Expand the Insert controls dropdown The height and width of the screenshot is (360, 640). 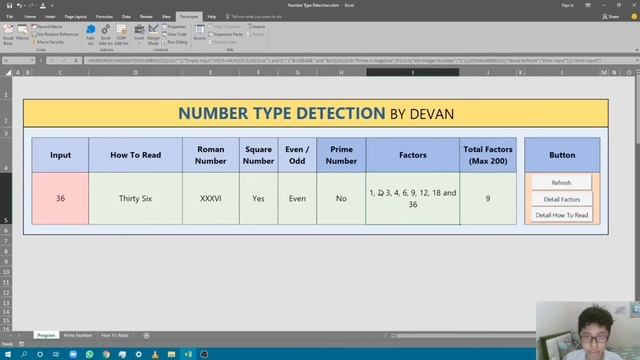(139, 34)
